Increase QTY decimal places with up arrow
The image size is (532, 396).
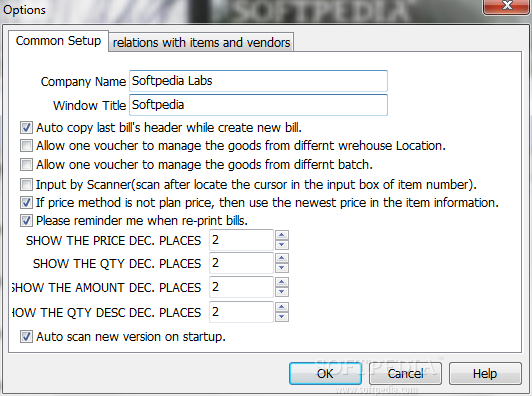pyautogui.click(x=282, y=258)
